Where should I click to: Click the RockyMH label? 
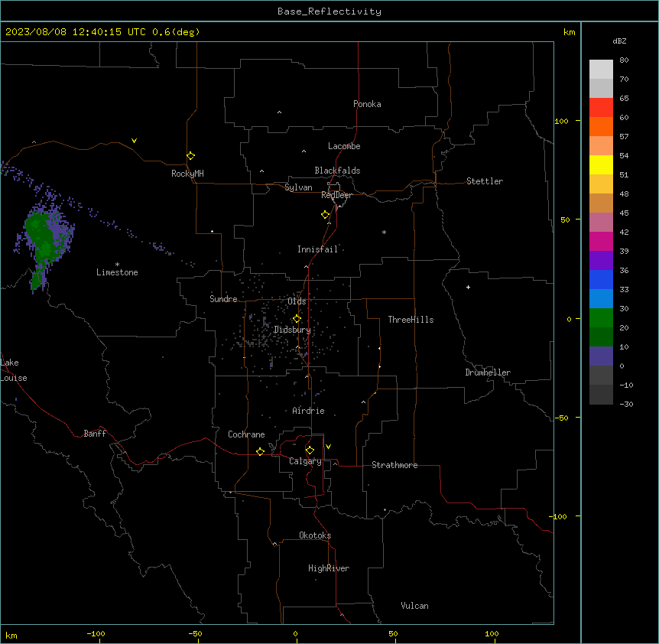(187, 174)
